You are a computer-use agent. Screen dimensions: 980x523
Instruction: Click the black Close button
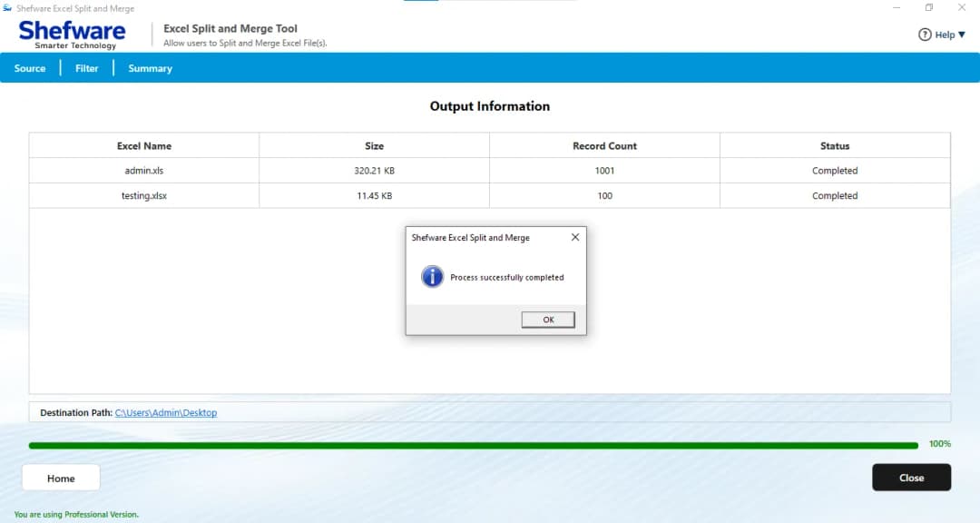tap(911, 478)
